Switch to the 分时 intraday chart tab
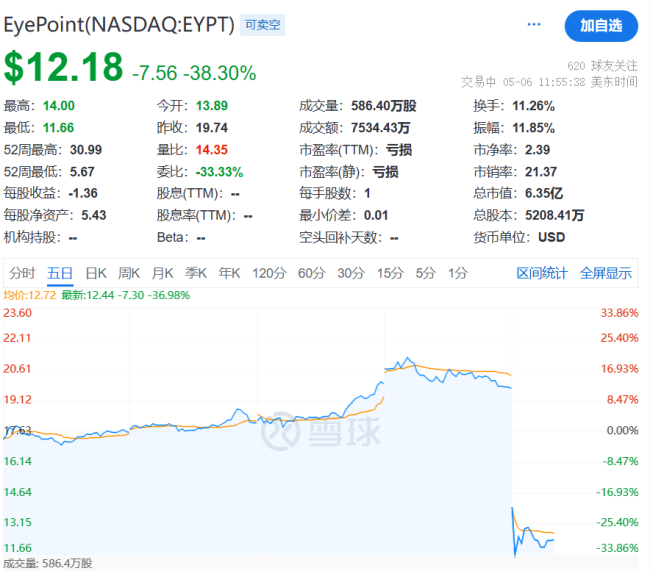The image size is (650, 571). click(x=22, y=273)
